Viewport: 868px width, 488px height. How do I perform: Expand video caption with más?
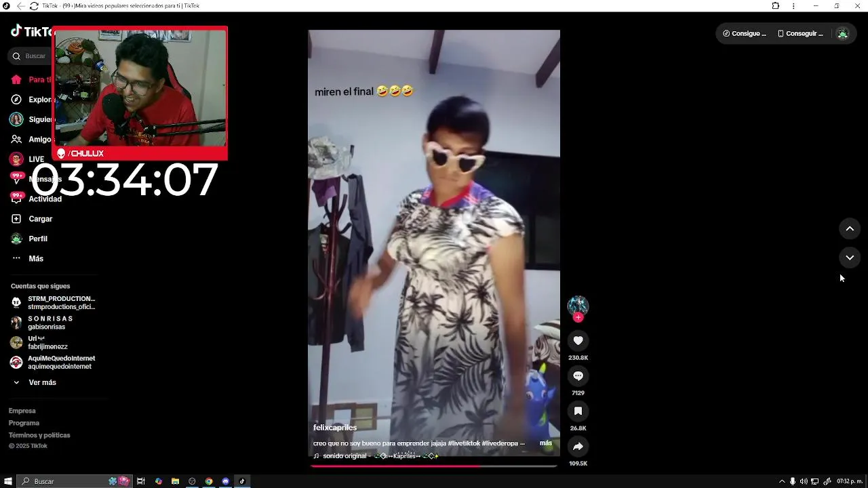click(x=546, y=443)
